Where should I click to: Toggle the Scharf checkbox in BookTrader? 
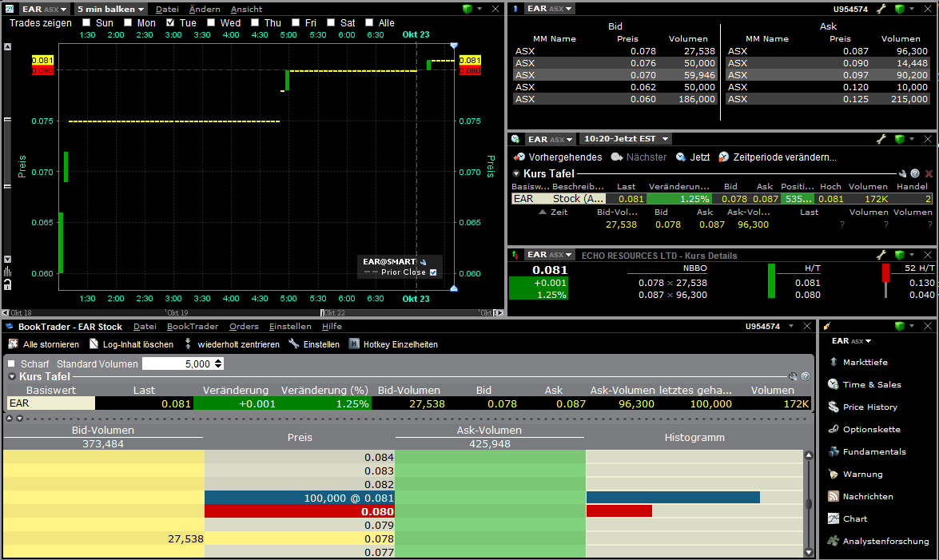(x=11, y=363)
